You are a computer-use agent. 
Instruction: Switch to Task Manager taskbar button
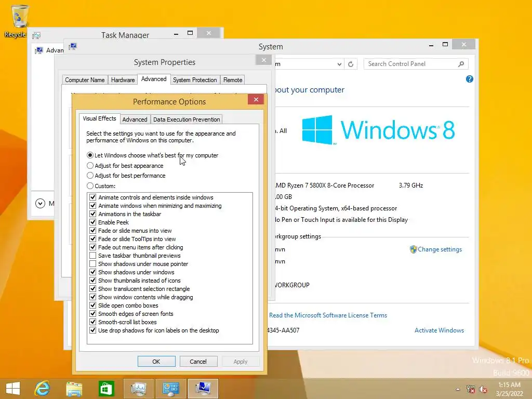138,389
